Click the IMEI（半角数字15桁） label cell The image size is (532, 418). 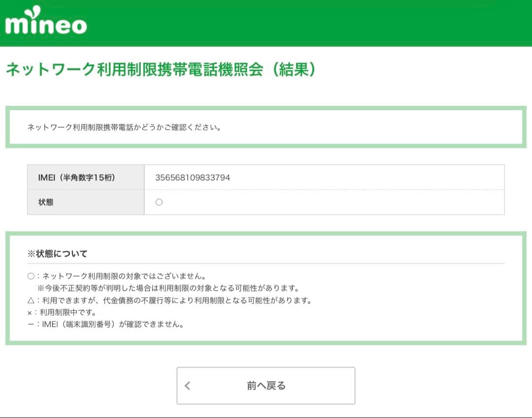point(76,178)
